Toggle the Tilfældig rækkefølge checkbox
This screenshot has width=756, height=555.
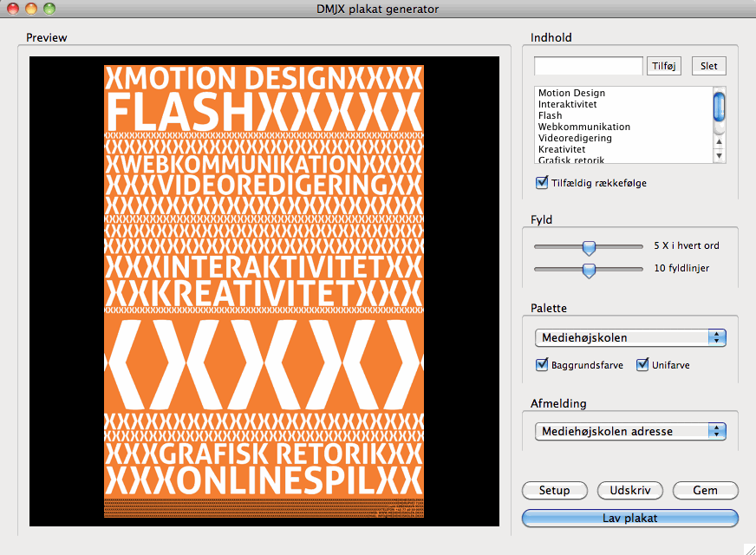542,183
